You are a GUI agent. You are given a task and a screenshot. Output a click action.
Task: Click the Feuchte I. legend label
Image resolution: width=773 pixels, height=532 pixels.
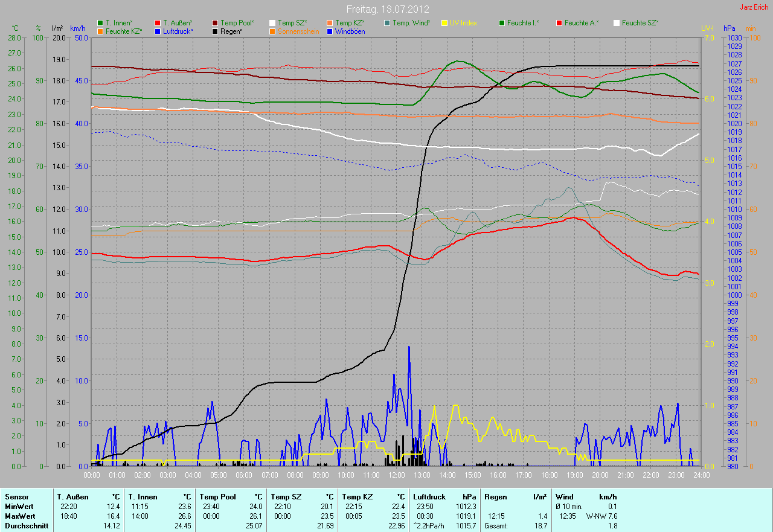tap(523, 23)
